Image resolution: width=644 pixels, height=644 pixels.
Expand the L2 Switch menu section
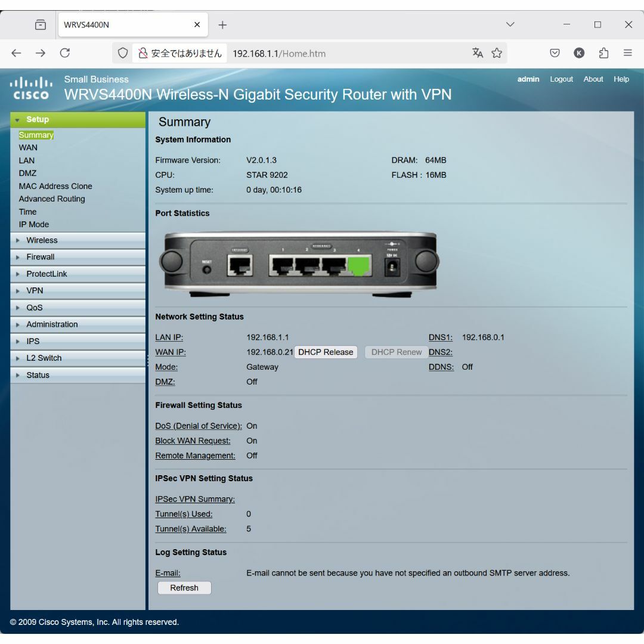[x=78, y=358]
